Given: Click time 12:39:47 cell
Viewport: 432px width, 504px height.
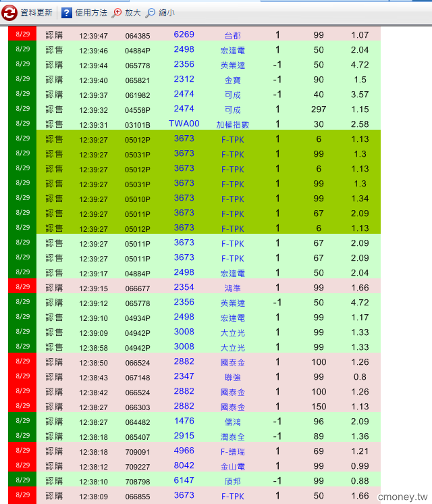Looking at the screenshot, I should click(93, 36).
